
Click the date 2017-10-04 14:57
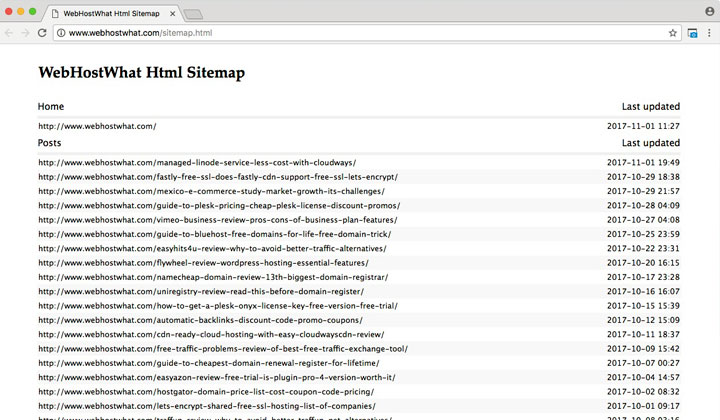pyautogui.click(x=643, y=377)
